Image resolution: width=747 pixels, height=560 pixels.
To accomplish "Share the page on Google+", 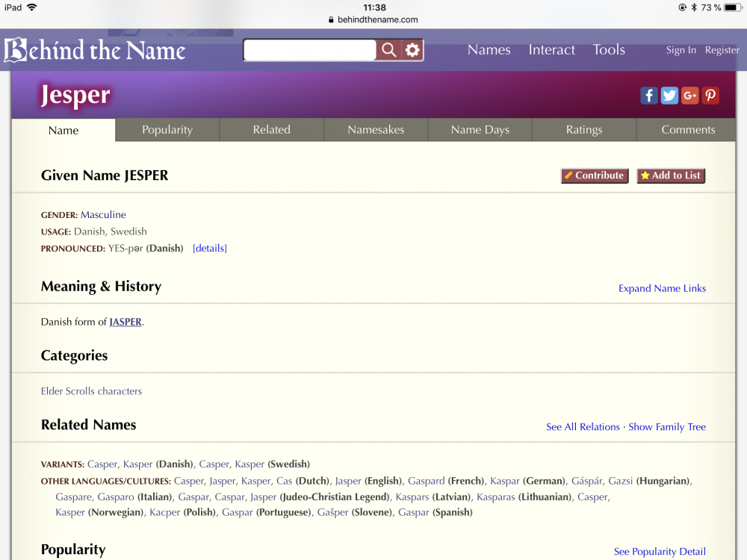I will click(x=689, y=95).
